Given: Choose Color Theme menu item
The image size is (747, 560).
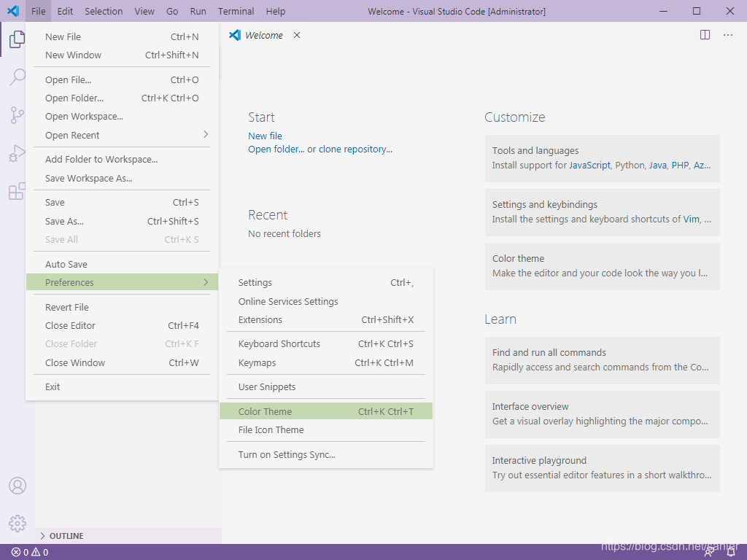Looking at the screenshot, I should coord(326,411).
